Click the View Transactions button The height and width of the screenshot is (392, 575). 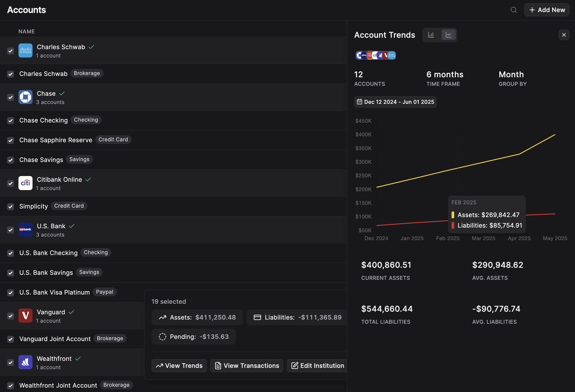point(247,365)
